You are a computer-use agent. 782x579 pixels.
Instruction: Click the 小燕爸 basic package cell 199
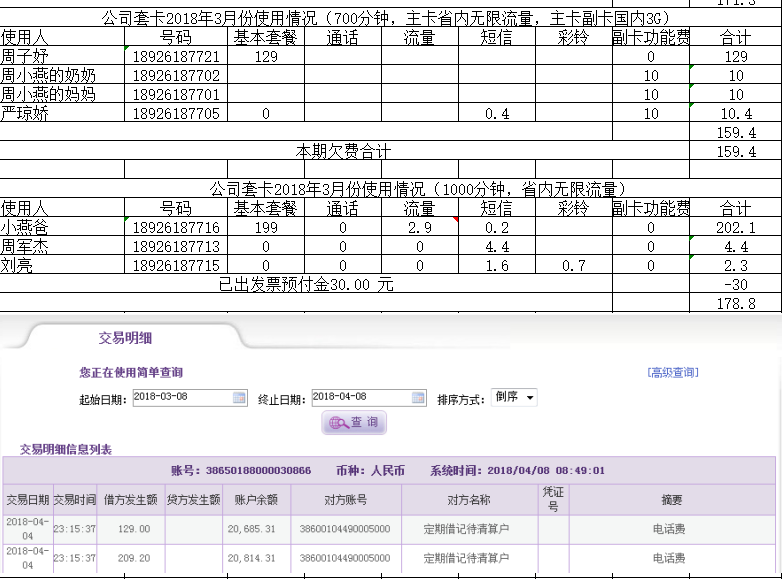265,228
